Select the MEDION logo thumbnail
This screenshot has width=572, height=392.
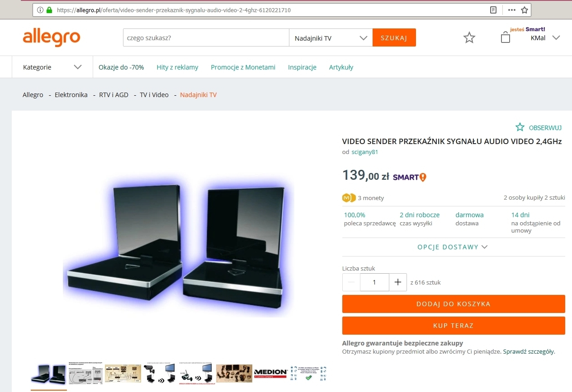tap(270, 373)
